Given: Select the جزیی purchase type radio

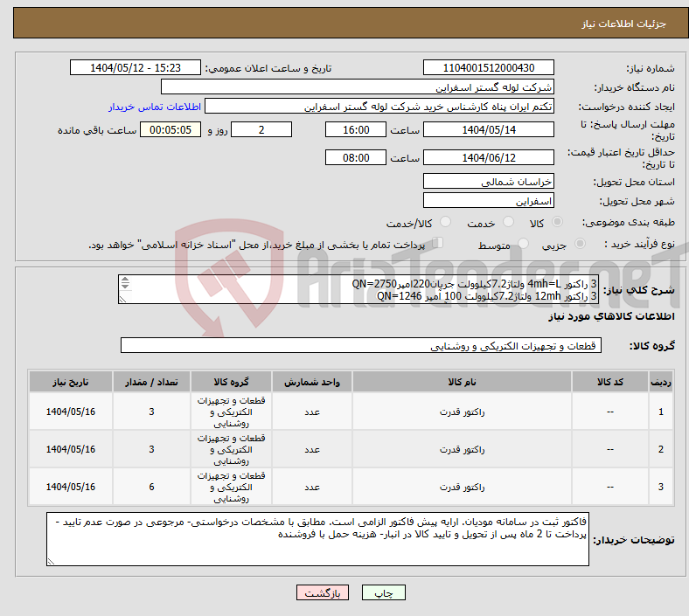Looking at the screenshot, I should click(580, 244).
